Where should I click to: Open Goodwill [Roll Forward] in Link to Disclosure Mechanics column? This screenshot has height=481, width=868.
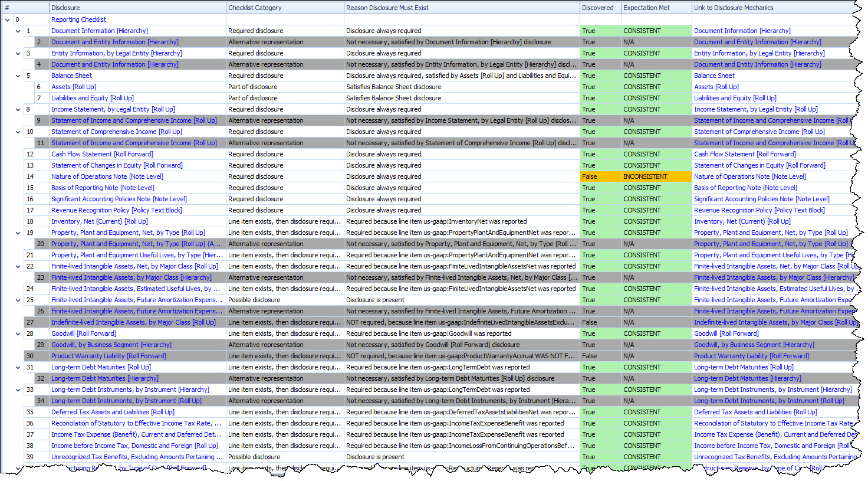click(x=726, y=333)
